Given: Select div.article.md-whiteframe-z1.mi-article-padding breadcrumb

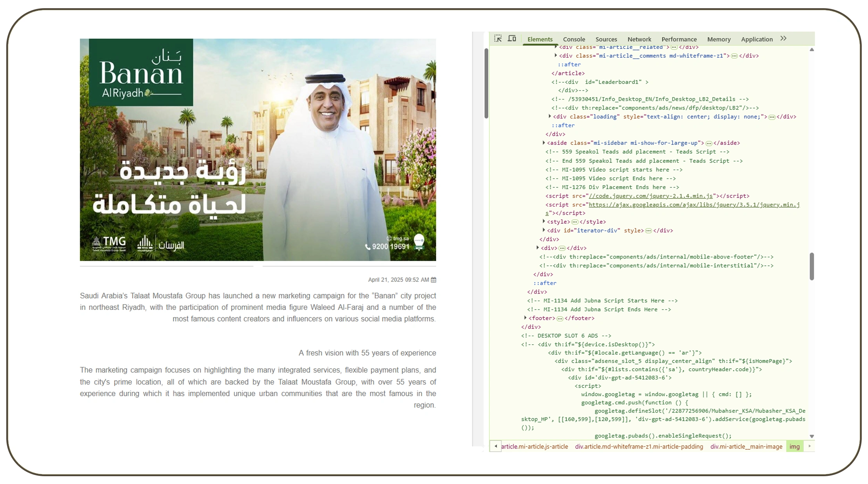Looking at the screenshot, I should pyautogui.click(x=639, y=447).
